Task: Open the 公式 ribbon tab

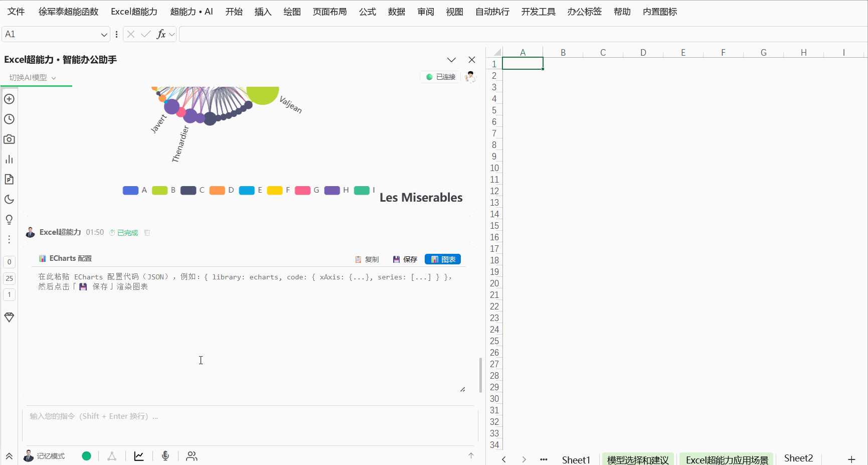Action: click(367, 12)
